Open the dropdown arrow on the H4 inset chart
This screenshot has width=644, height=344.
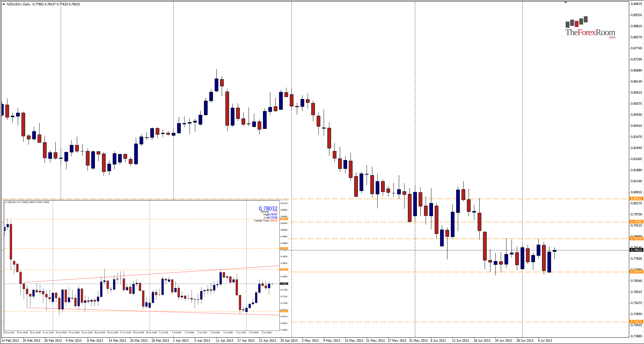click(6, 202)
